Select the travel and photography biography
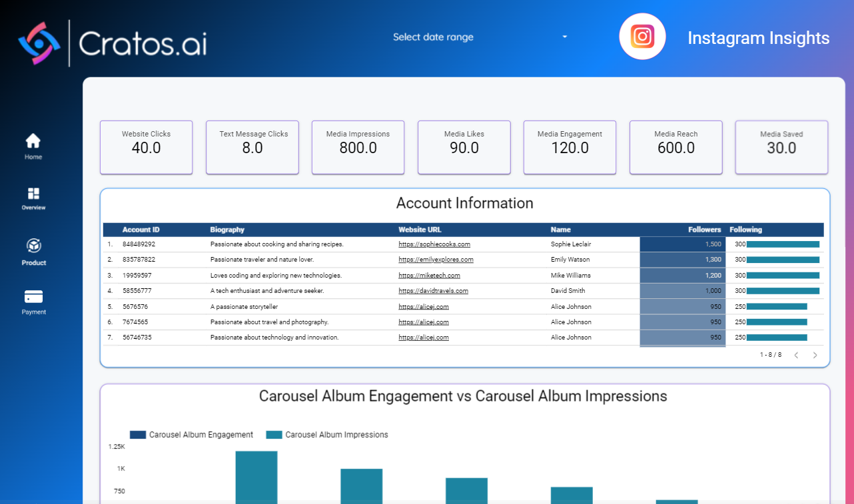Viewport: 854px width, 504px height. tap(269, 322)
